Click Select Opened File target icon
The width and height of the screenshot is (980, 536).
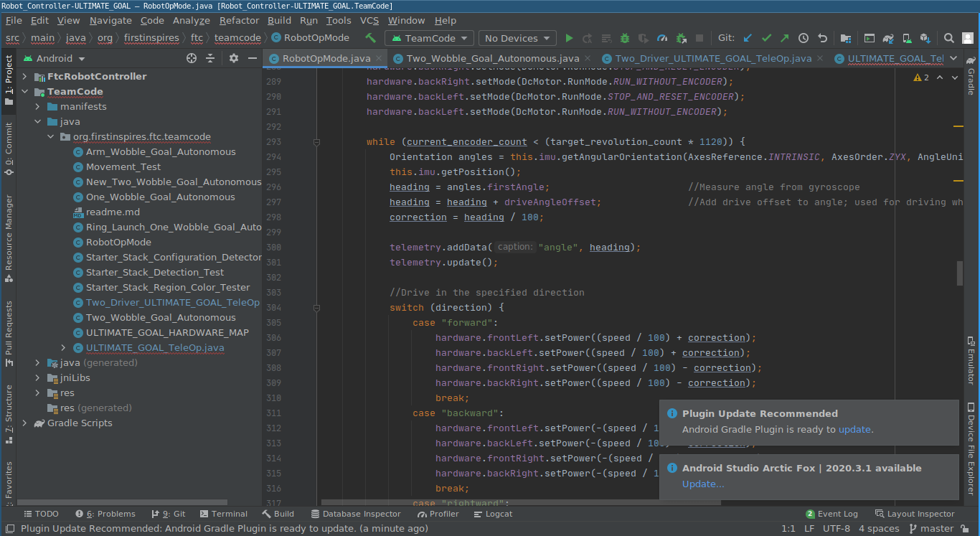coord(192,58)
